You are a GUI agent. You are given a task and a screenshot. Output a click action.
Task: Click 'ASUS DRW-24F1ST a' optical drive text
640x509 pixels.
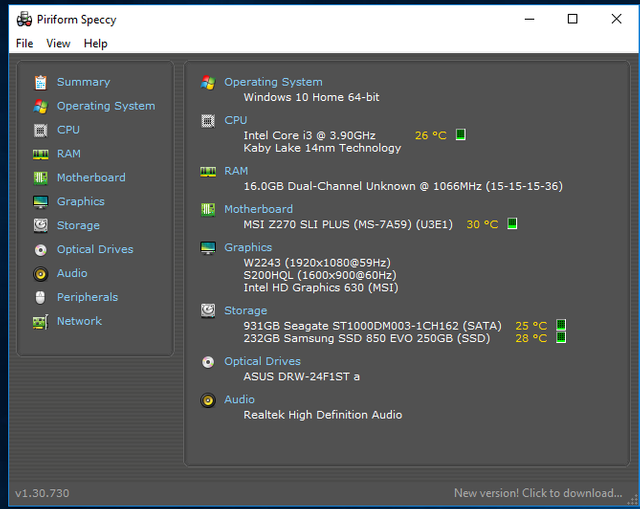point(302,377)
